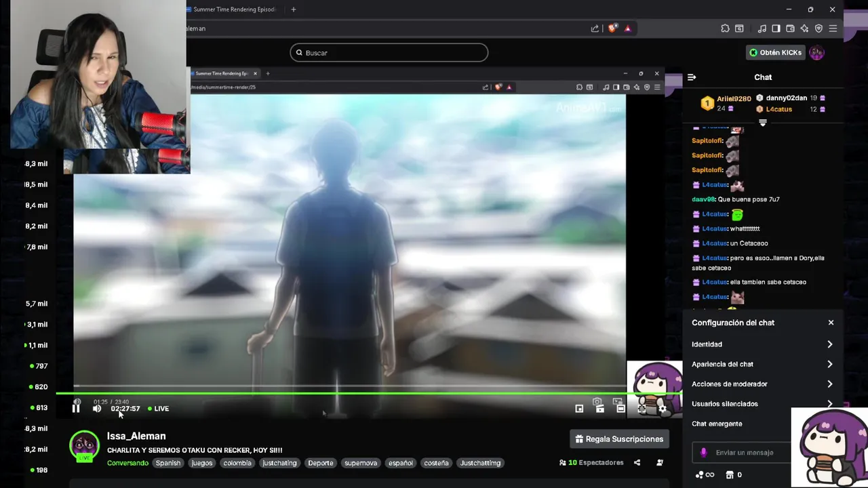
Task: Open Brave Shields lion icon
Action: coord(612,28)
